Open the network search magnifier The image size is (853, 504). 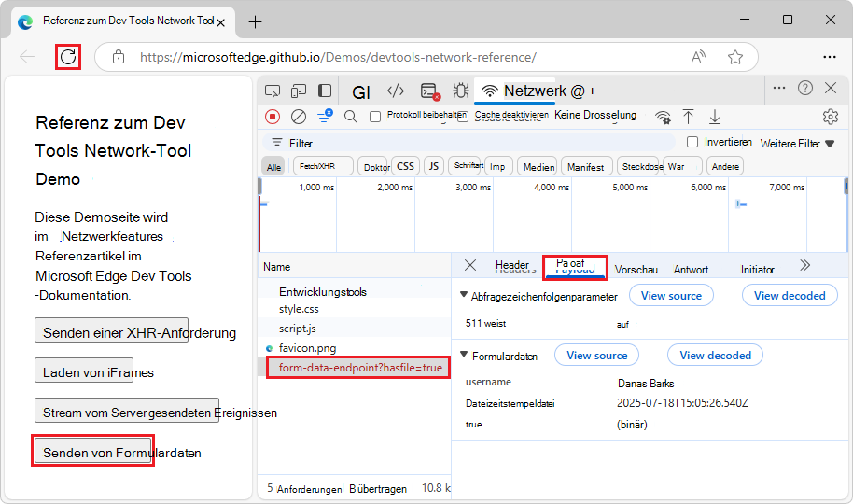(x=351, y=117)
